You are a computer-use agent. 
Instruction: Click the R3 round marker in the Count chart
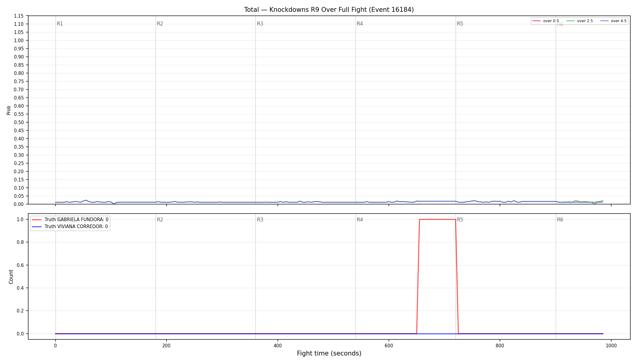[260, 220]
